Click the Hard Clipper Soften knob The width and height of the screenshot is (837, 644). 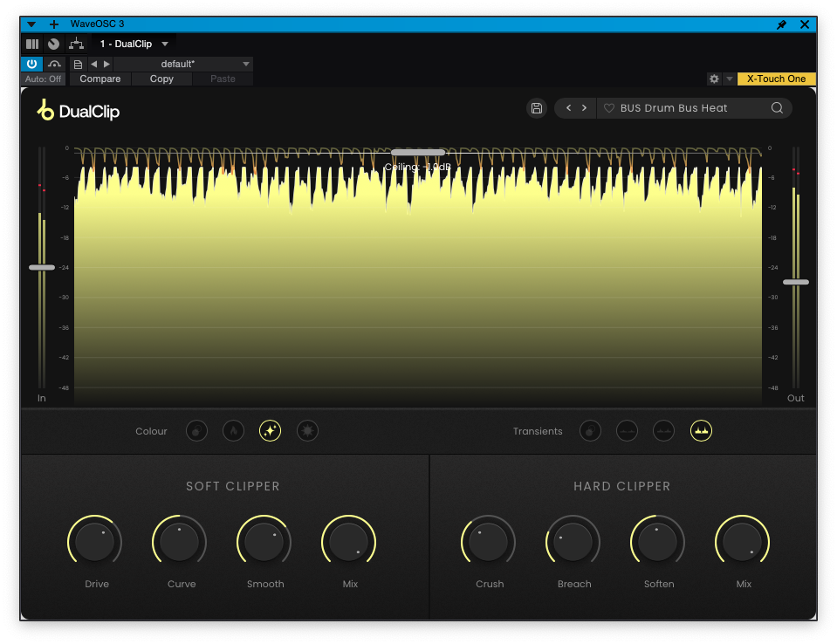coord(657,541)
